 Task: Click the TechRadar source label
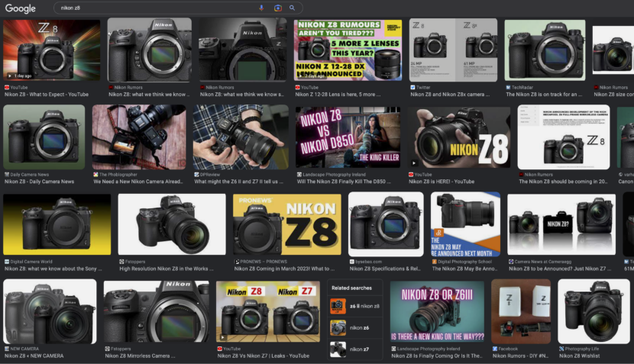[522, 87]
